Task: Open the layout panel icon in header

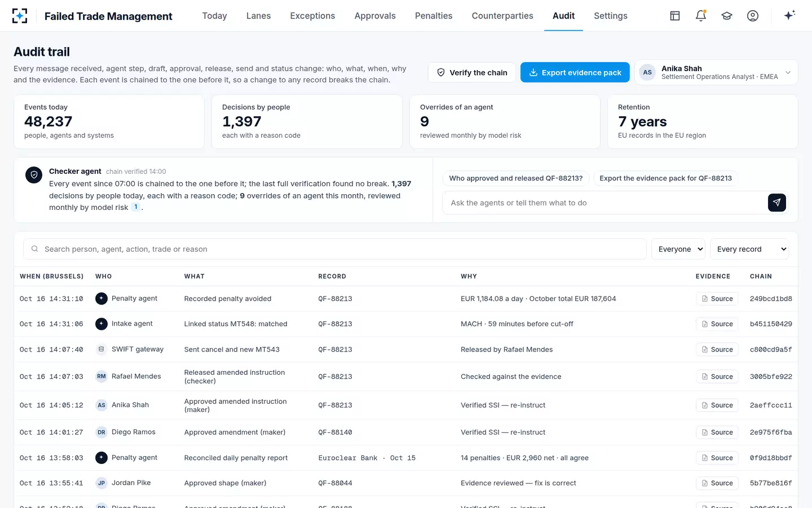Action: [675, 16]
